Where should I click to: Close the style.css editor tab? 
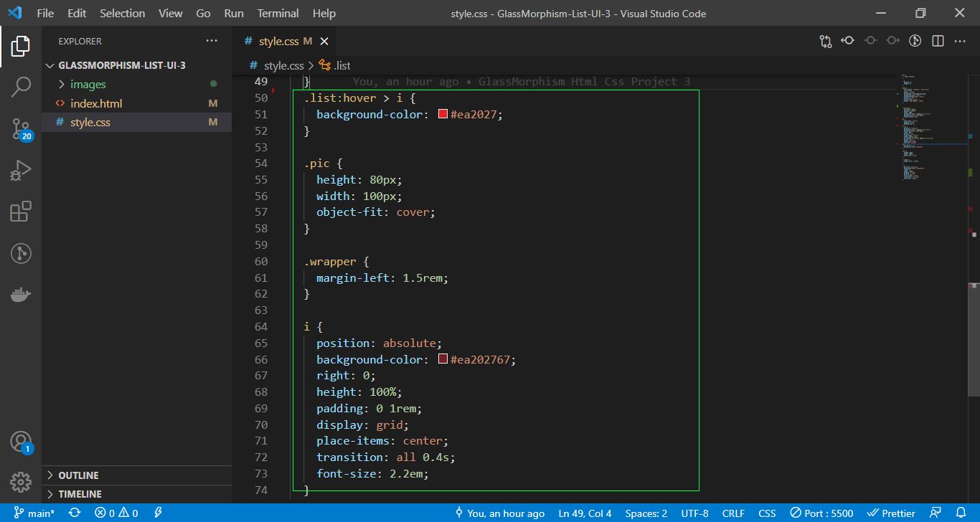pyautogui.click(x=324, y=42)
